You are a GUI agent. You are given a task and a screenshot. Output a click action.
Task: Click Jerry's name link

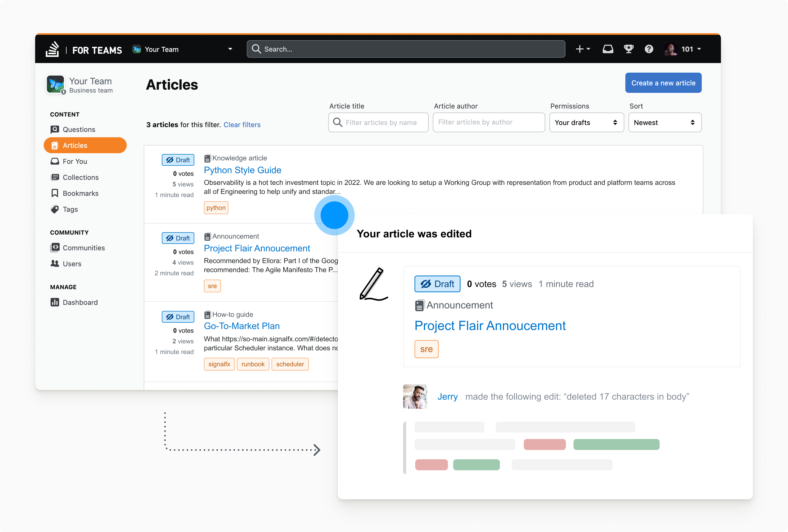point(447,396)
